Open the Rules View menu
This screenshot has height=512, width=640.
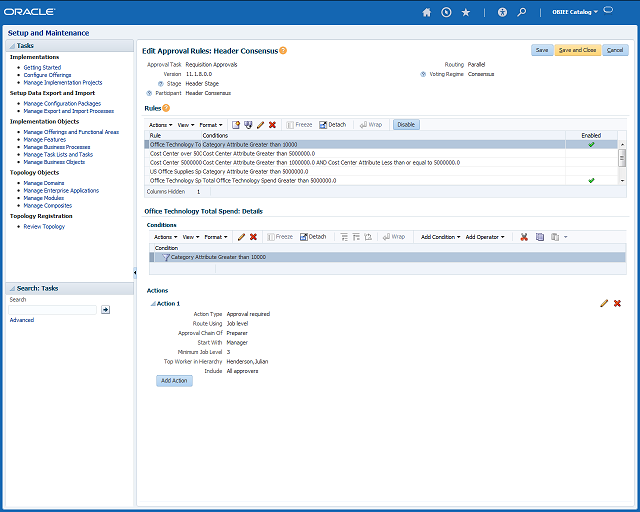point(186,125)
